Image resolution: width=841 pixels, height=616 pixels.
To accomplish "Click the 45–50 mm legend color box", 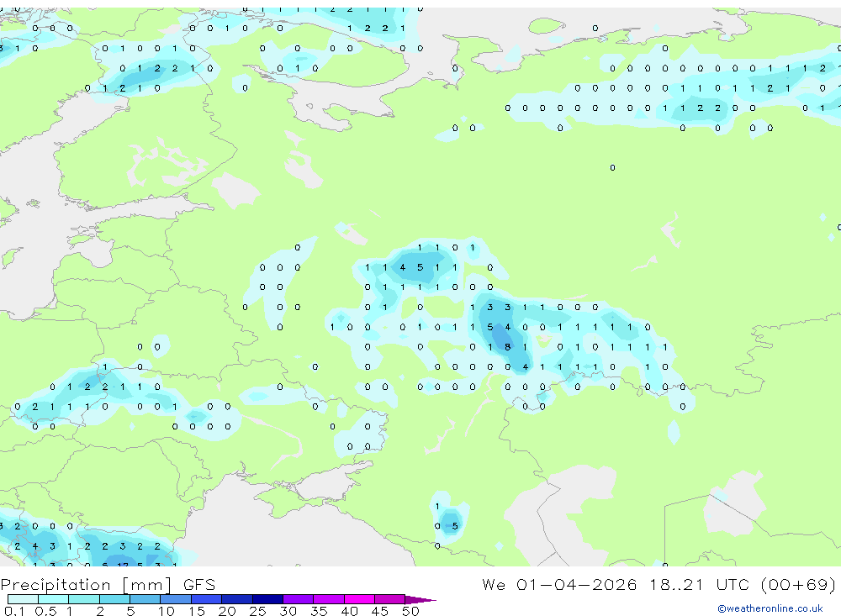I will [x=390, y=599].
